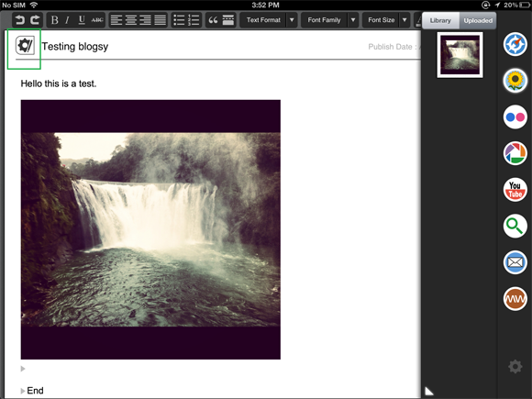
Task: Open the email envelope dock icon
Action: (515, 262)
